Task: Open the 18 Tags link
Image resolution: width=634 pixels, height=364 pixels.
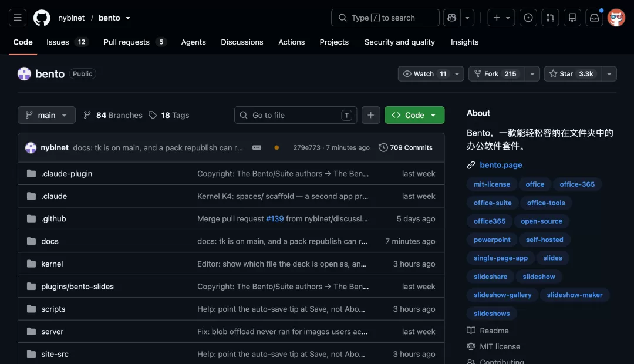Action: (x=169, y=115)
